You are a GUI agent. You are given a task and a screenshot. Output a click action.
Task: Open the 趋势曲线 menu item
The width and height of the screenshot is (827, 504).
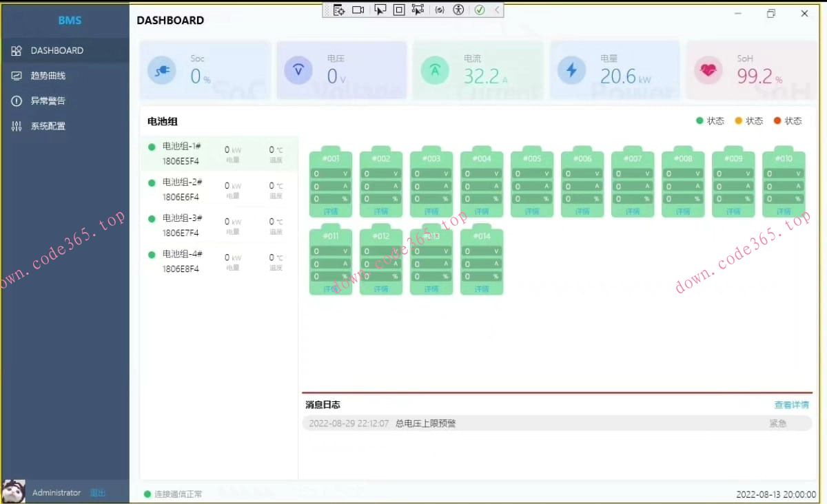[48, 76]
